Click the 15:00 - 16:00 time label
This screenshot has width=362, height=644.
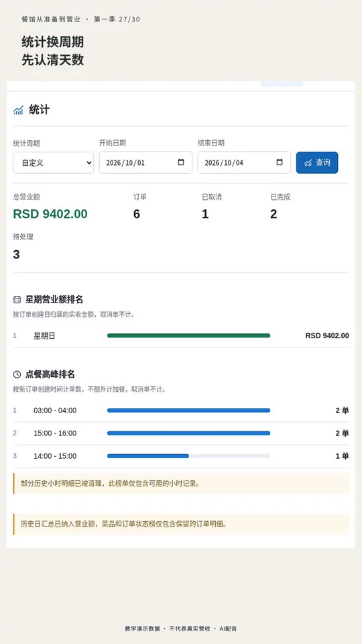(x=55, y=433)
